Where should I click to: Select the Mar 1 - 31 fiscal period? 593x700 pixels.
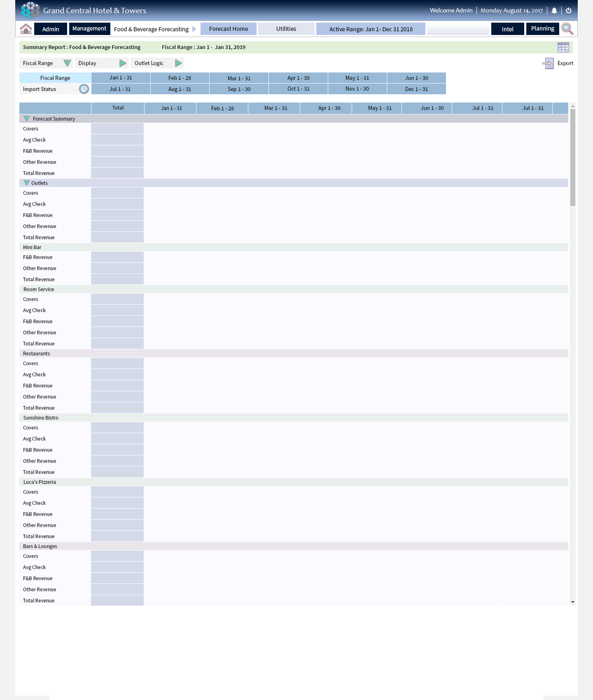[239, 78]
